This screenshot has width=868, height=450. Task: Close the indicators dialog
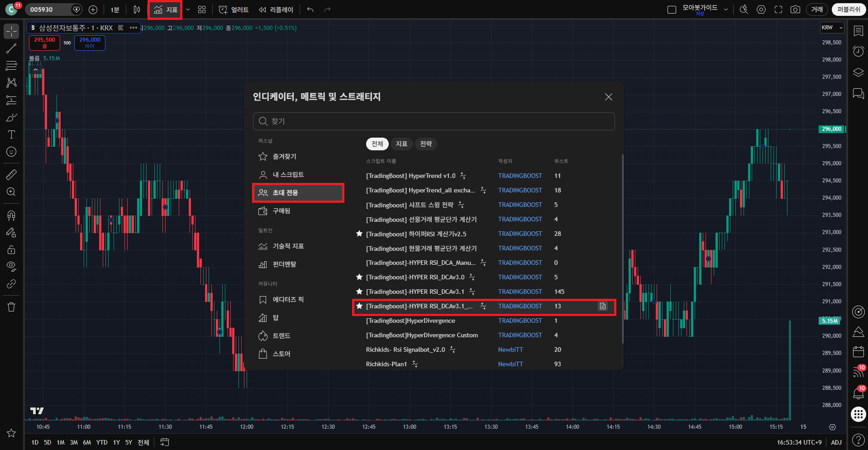click(x=609, y=97)
